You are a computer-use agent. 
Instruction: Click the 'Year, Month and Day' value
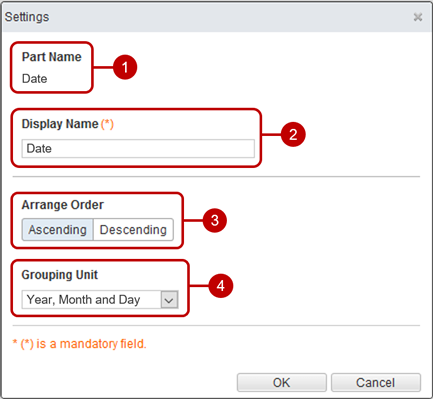point(83,299)
